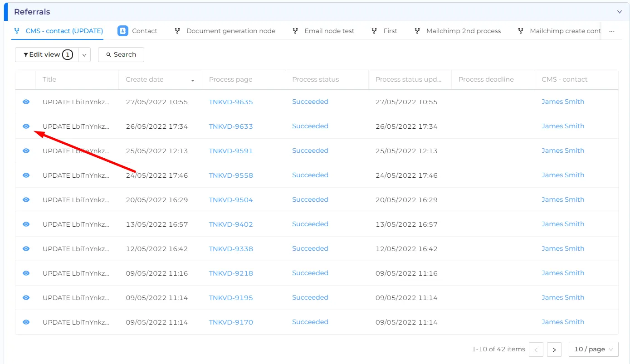Click the Process status column header

(x=327, y=79)
